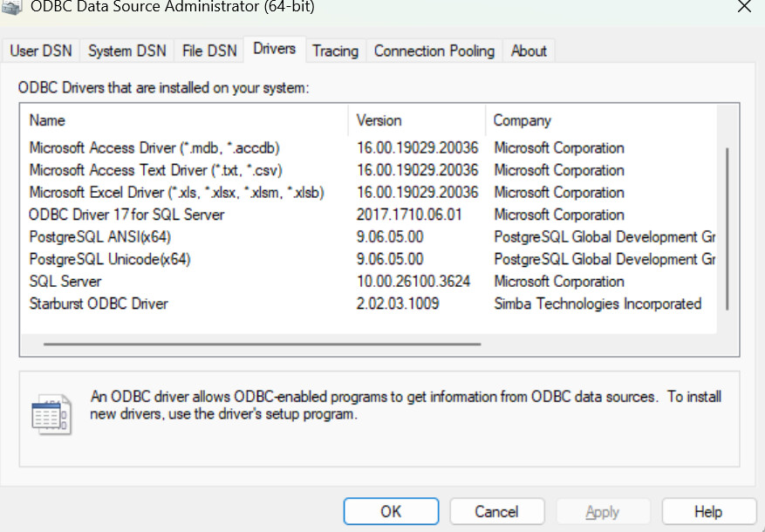
Task: Select the Starburst ODBC Driver entry
Action: click(x=99, y=304)
